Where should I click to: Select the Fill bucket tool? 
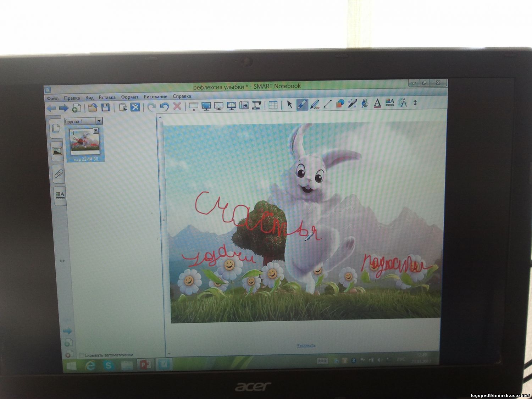(x=365, y=103)
